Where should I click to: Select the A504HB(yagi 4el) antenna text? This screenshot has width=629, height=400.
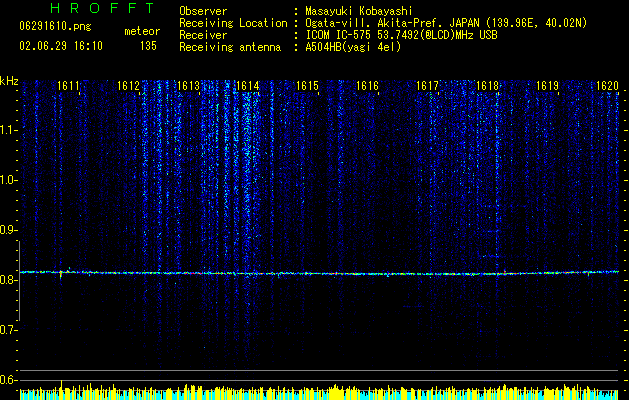[353, 47]
